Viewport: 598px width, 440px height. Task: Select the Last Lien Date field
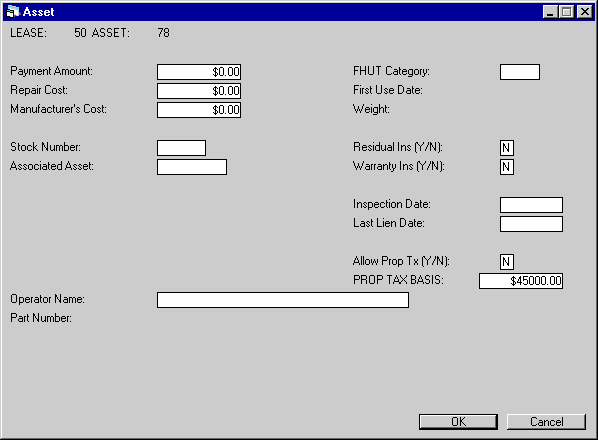point(531,224)
